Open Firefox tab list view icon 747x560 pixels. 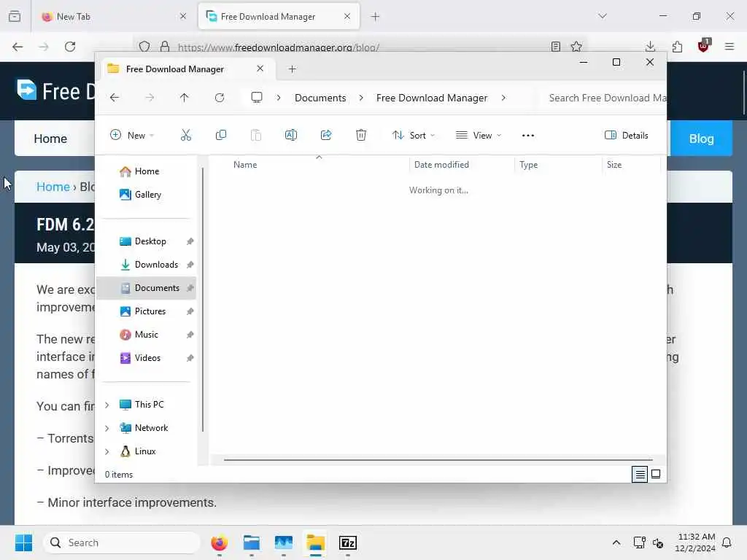coord(15,16)
